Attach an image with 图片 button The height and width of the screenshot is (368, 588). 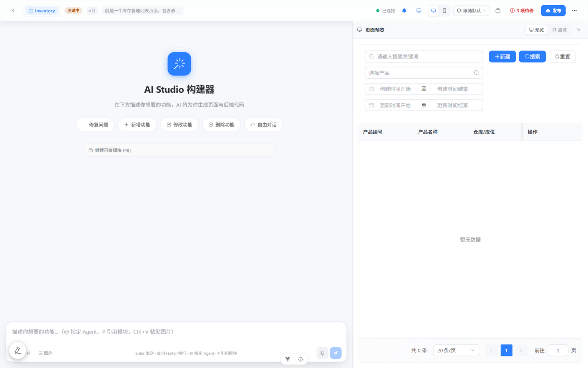45,353
